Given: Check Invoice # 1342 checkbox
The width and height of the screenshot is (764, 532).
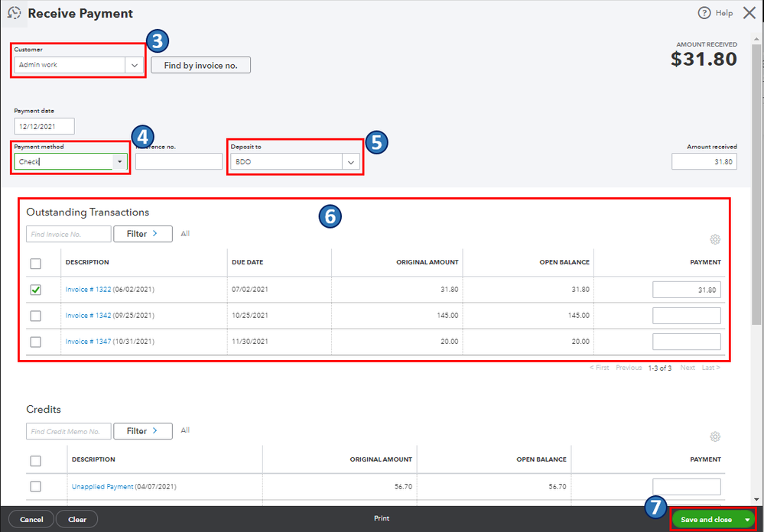Looking at the screenshot, I should (36, 316).
